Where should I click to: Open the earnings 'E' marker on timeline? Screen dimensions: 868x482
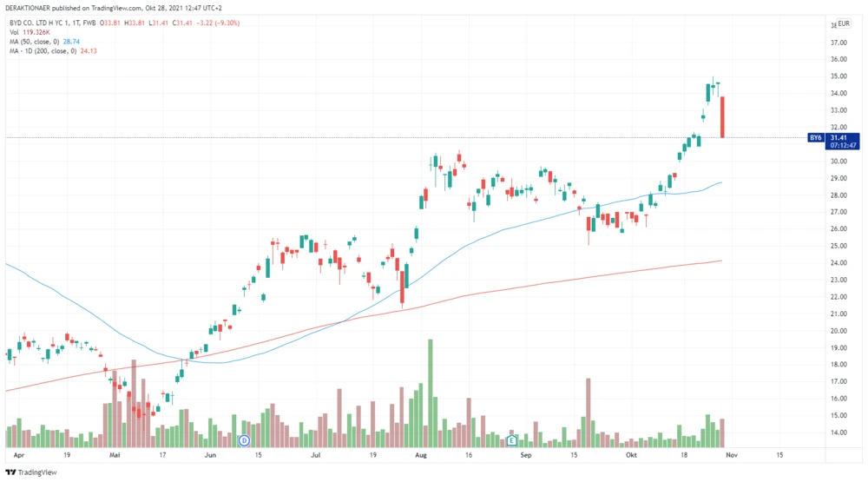click(512, 441)
